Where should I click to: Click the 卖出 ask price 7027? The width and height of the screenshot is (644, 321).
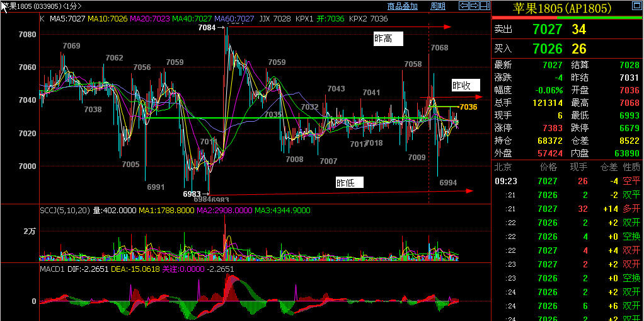point(546,30)
